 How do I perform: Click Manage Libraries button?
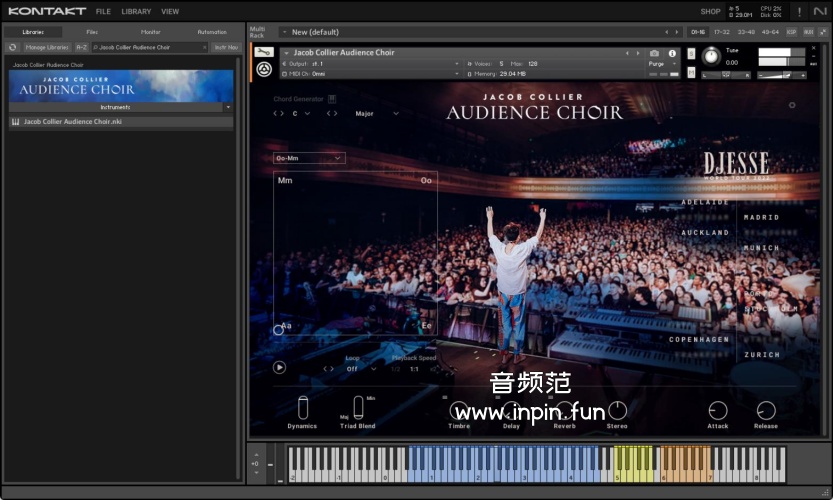pos(47,47)
